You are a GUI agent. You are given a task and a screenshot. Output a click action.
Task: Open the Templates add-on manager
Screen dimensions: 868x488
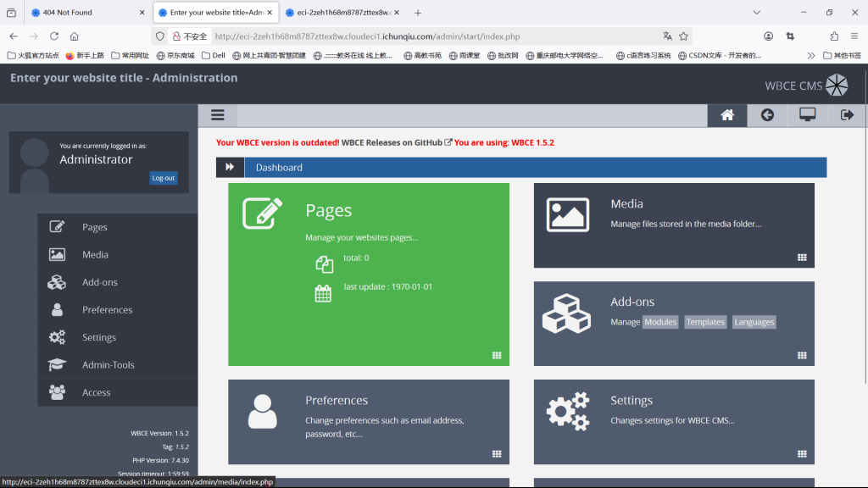(x=705, y=322)
